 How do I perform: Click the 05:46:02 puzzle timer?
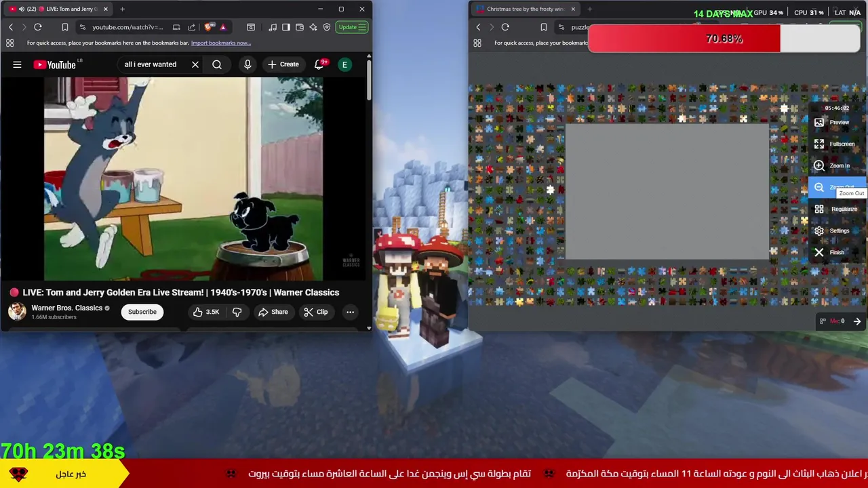coord(837,108)
